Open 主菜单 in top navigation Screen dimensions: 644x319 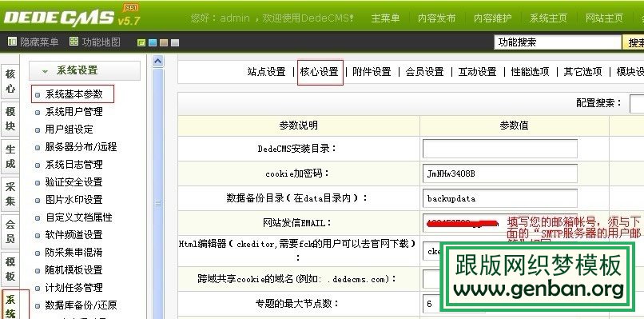coord(385,18)
